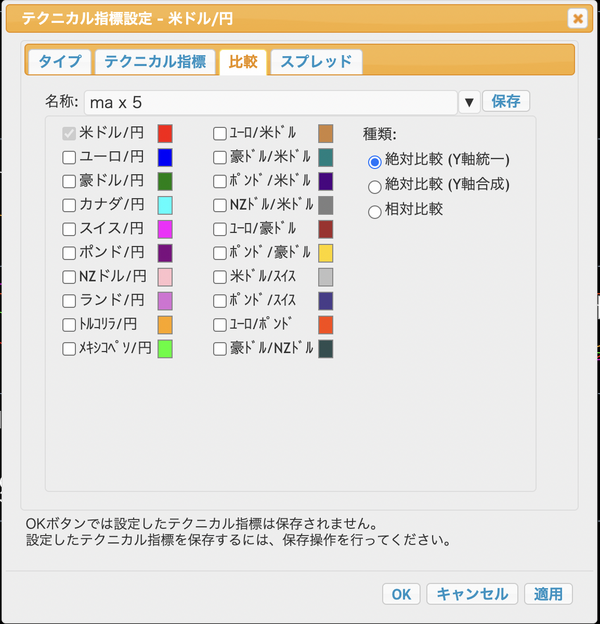Click the 名称 text field
The image size is (600, 624).
click(270, 102)
